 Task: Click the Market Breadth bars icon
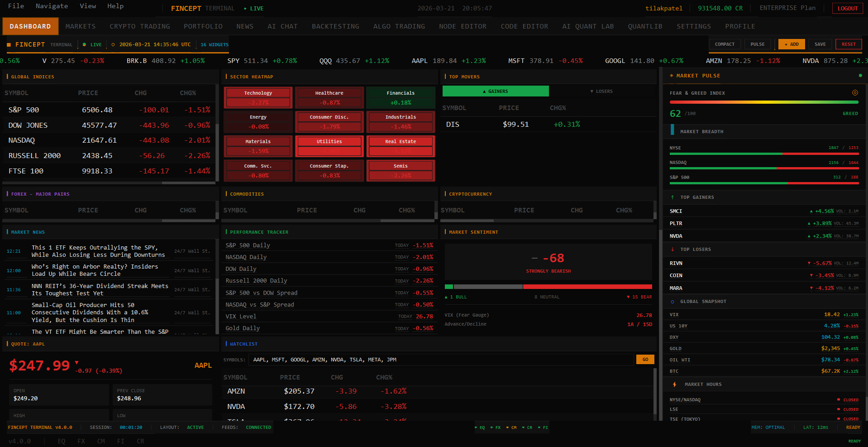pyautogui.click(x=672, y=131)
